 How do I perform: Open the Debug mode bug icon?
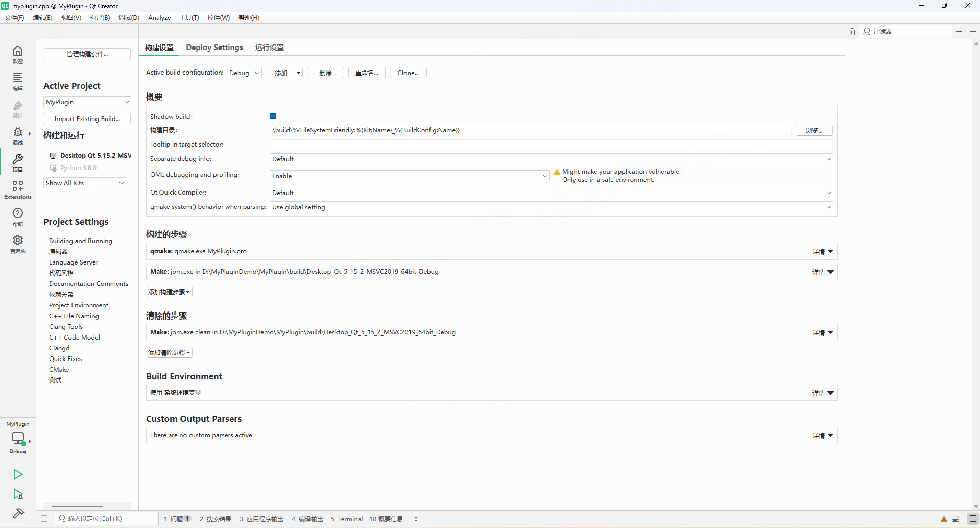18,136
